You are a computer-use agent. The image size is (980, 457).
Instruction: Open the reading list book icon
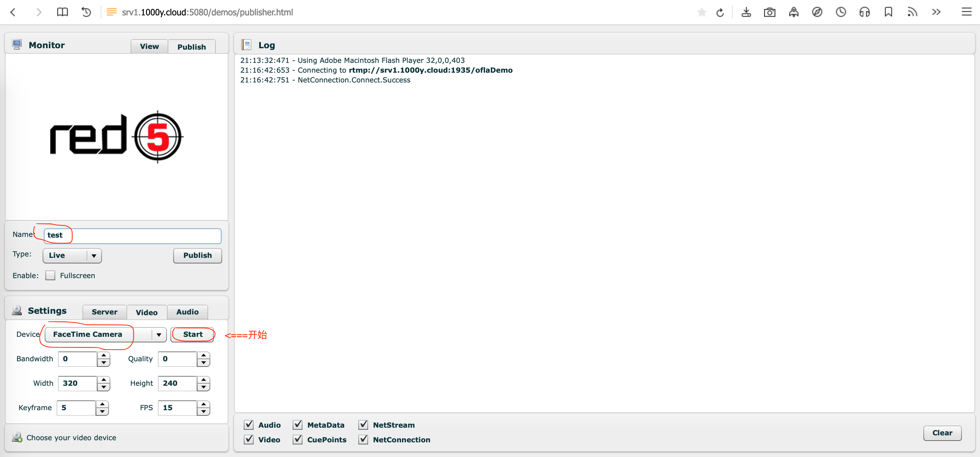tap(63, 12)
